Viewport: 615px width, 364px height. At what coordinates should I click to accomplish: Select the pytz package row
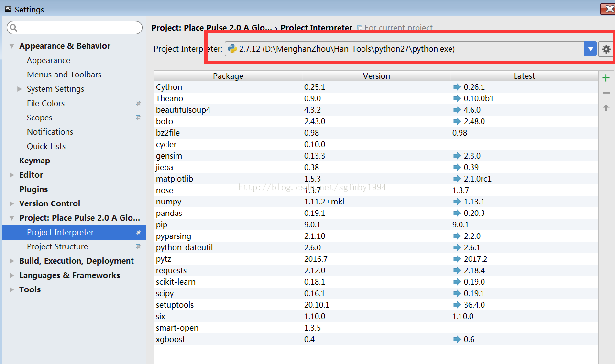pos(376,259)
